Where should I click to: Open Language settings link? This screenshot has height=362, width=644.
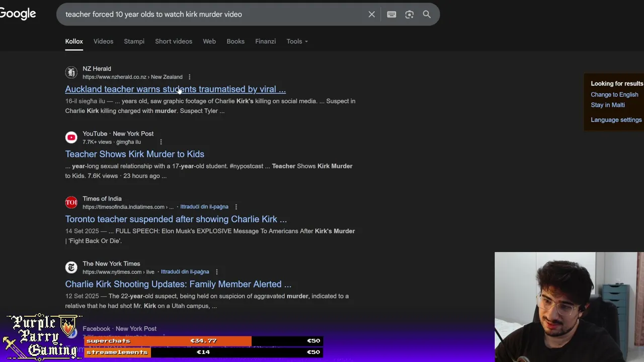pyautogui.click(x=616, y=120)
